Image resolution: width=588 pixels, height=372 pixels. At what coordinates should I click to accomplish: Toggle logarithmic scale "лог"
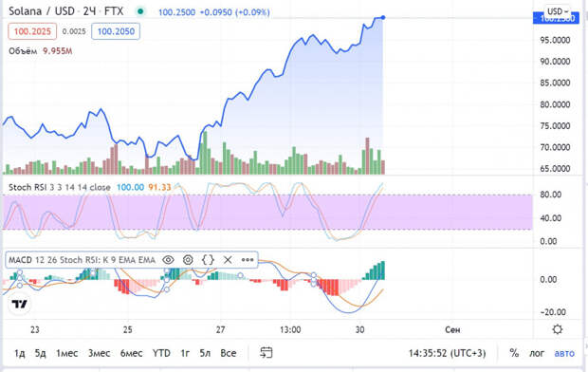pyautogui.click(x=537, y=353)
